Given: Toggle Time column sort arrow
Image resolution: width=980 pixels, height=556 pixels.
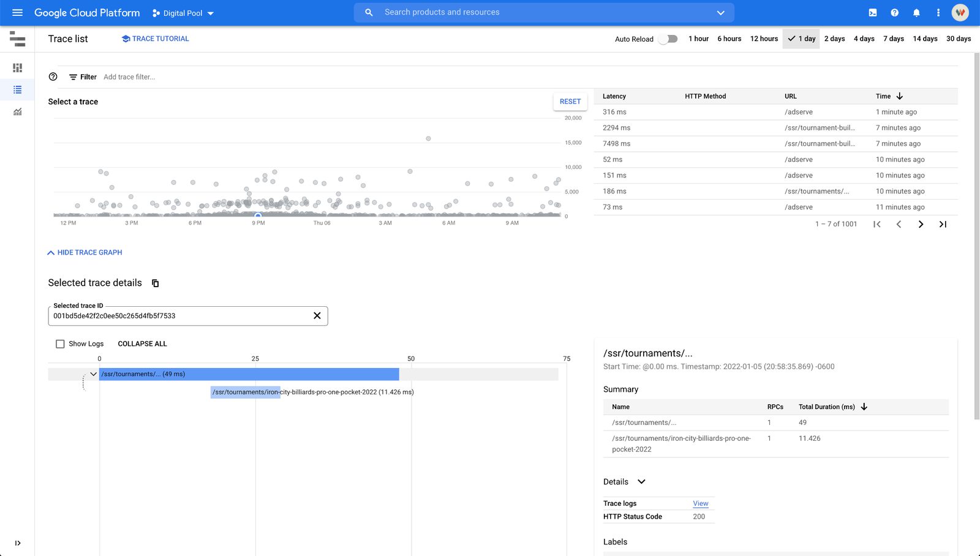Looking at the screenshot, I should 900,96.
